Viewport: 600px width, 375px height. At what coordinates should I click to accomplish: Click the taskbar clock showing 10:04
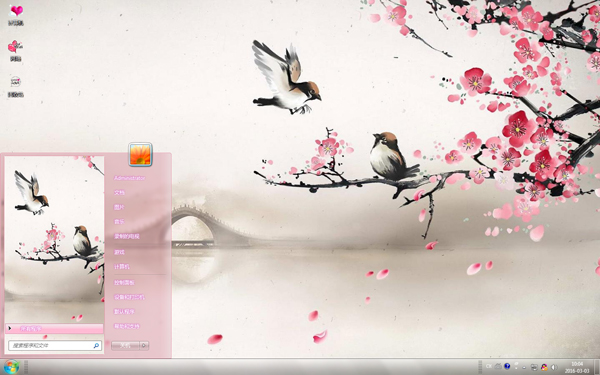coord(577,367)
